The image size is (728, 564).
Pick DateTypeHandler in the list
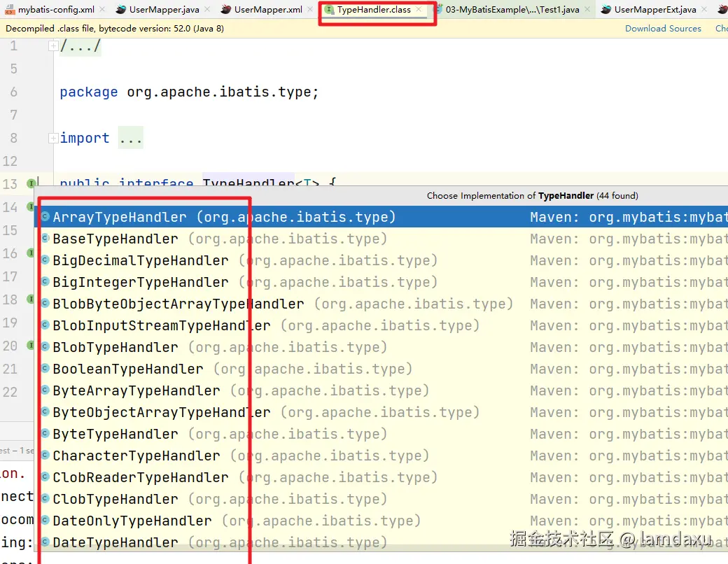(381, 542)
